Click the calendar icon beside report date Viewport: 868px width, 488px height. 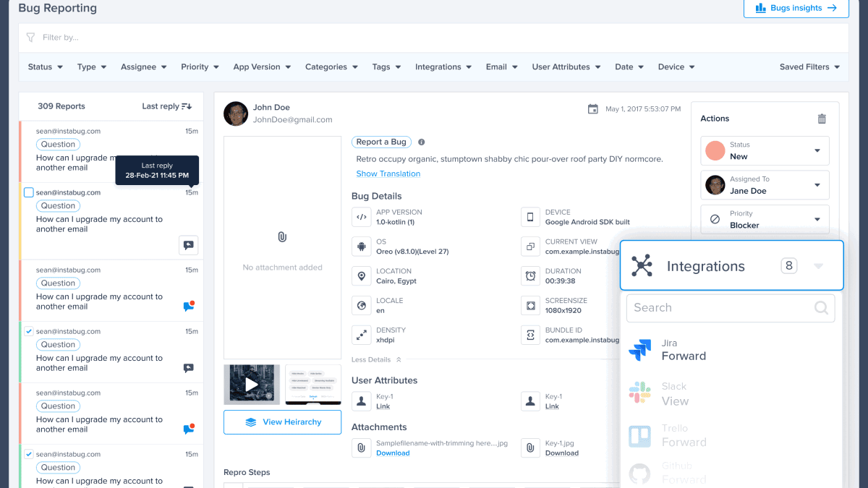tap(592, 109)
